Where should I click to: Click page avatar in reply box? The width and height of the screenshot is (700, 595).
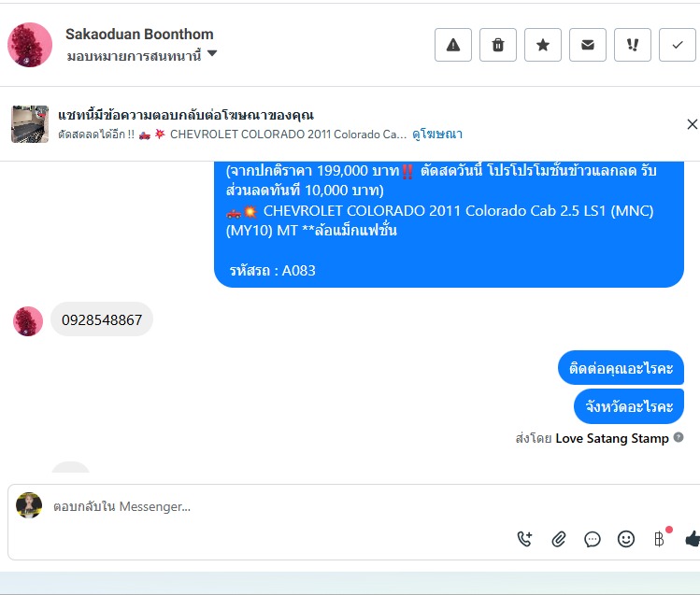29,505
